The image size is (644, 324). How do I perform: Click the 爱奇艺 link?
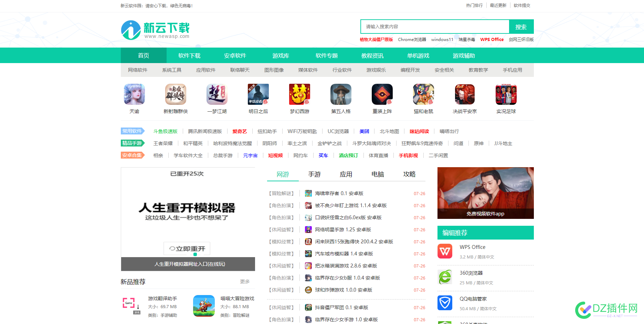pyautogui.click(x=240, y=131)
